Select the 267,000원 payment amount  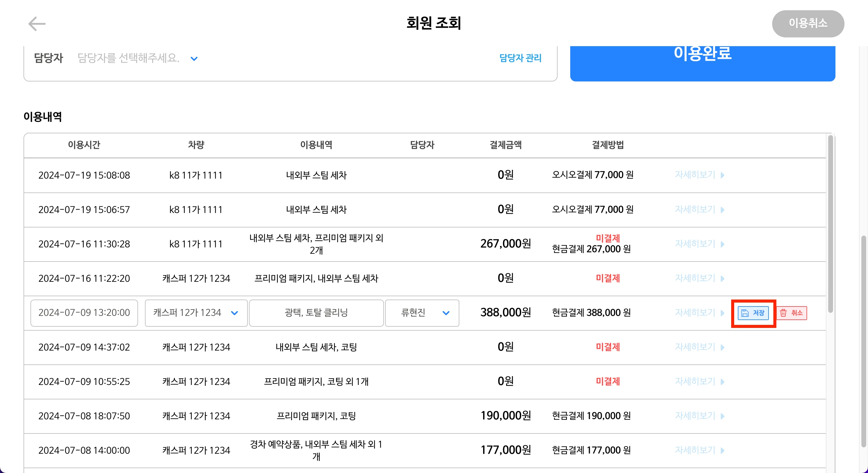[x=505, y=243]
